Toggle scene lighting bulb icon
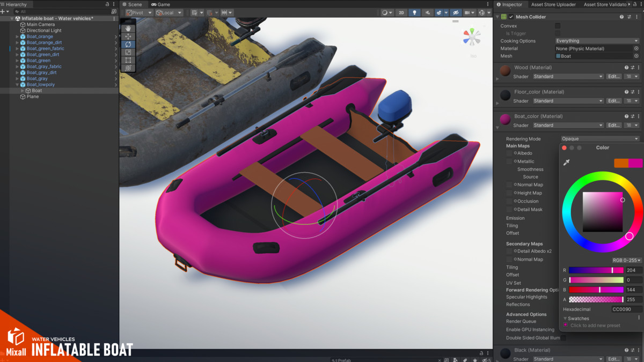 coord(414,12)
